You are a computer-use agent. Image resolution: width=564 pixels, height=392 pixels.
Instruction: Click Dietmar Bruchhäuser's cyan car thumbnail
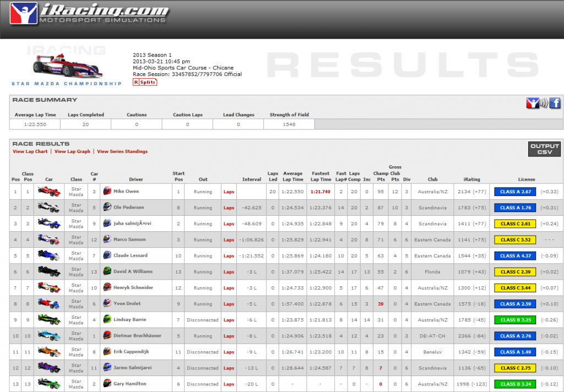[x=49, y=336]
